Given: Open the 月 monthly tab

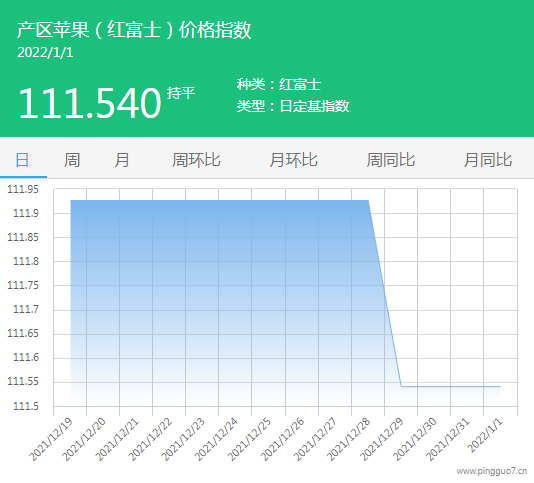Looking at the screenshot, I should 122,160.
